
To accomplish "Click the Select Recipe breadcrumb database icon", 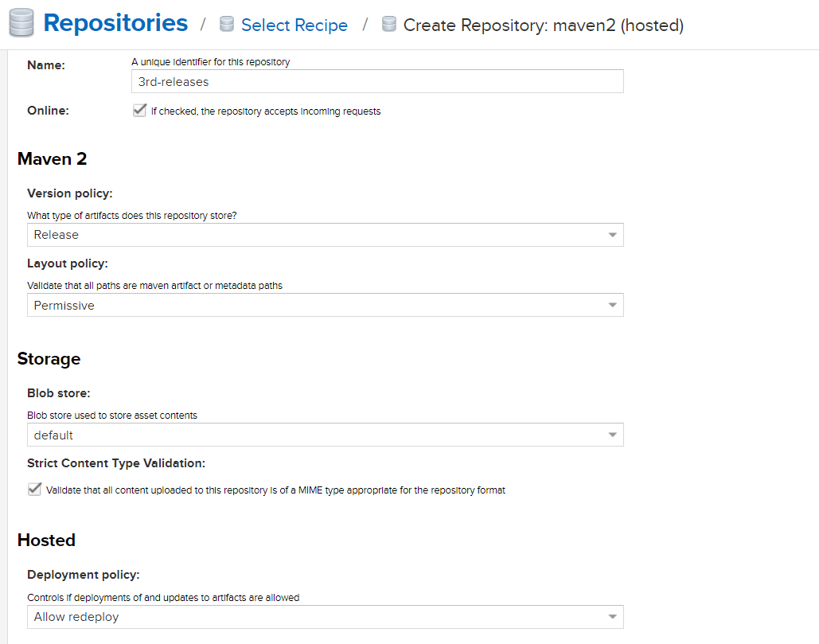I will 227,25.
